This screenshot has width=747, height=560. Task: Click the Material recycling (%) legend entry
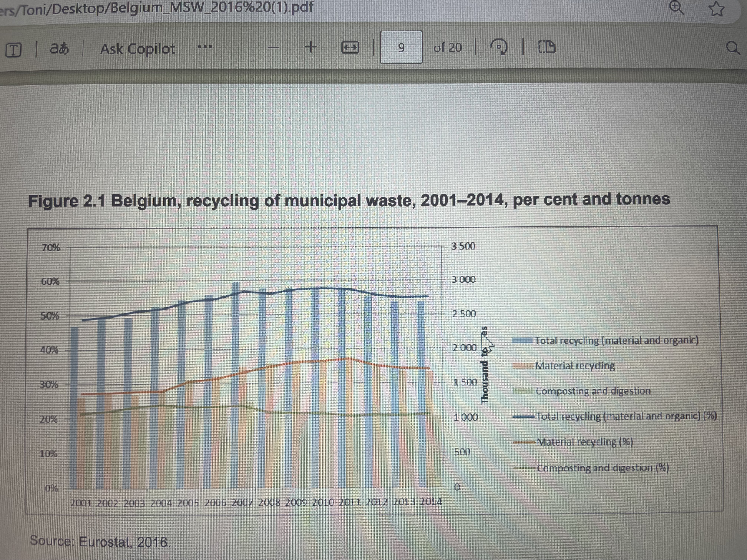585,442
